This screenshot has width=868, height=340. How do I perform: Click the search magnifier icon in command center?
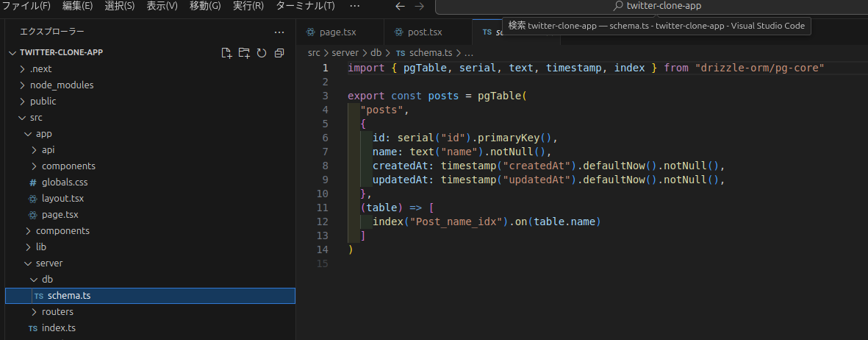(619, 6)
